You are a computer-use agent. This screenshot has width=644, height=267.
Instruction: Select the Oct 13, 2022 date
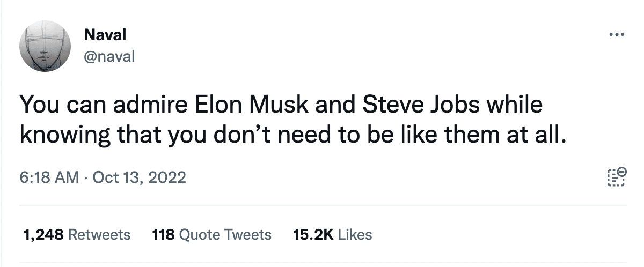[x=140, y=177]
